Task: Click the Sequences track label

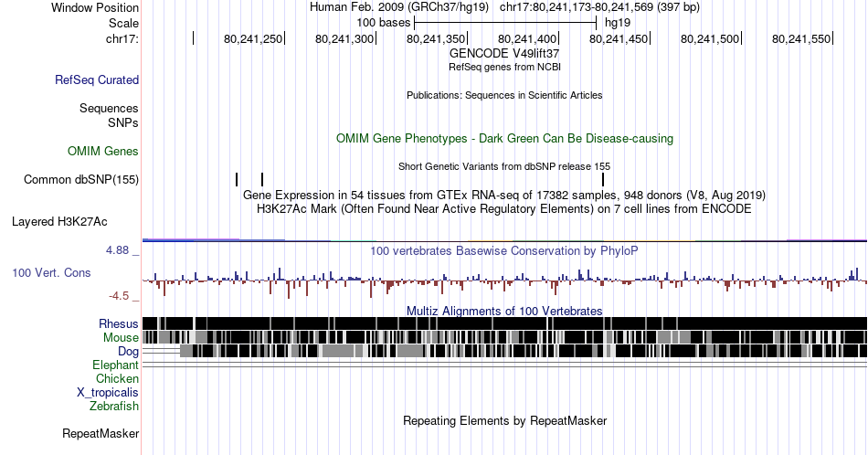Action: point(109,108)
